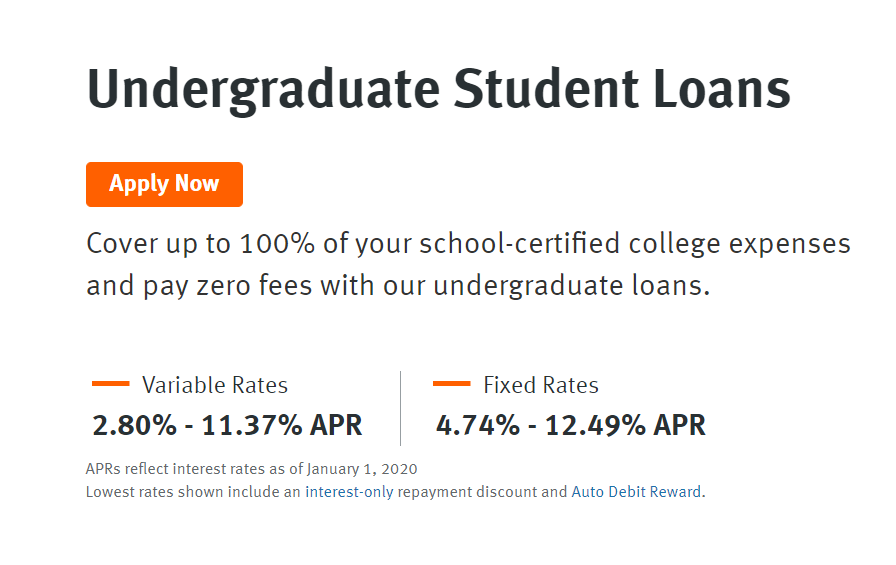The height and width of the screenshot is (565, 896).
Task: Click the January 1, 2020 date text
Action: 362,469
